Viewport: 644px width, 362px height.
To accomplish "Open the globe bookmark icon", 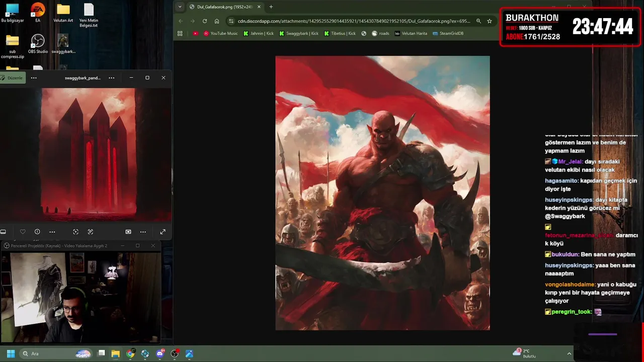I will (364, 34).
